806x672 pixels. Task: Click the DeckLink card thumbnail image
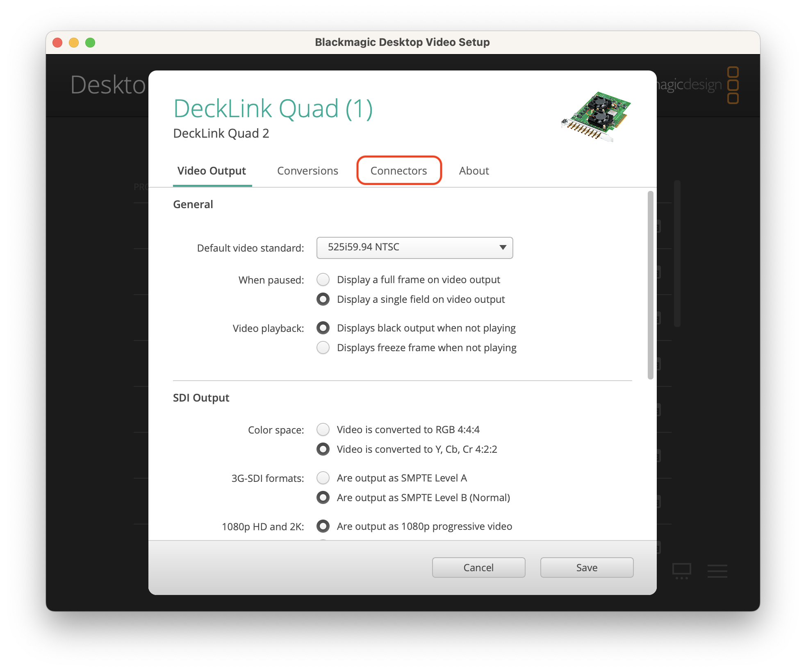click(596, 116)
